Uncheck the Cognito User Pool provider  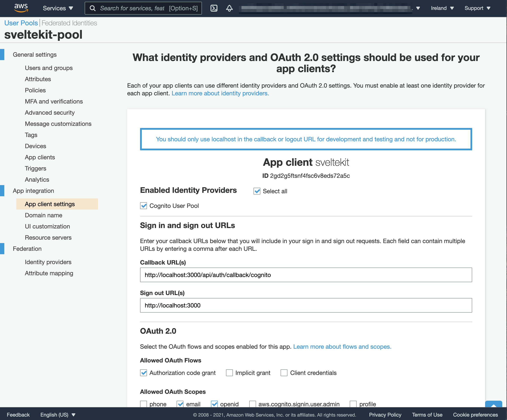(143, 206)
